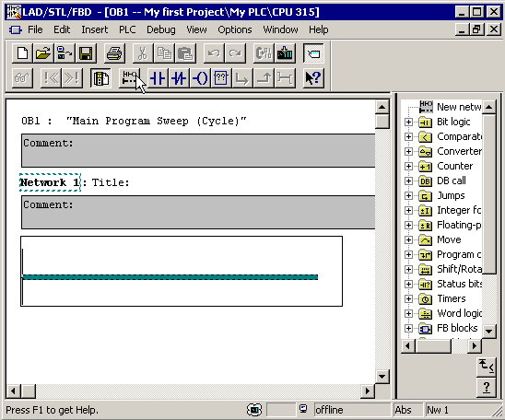Screen dimensions: 505x420
Task: Open the Insert menu
Action: 94,29
